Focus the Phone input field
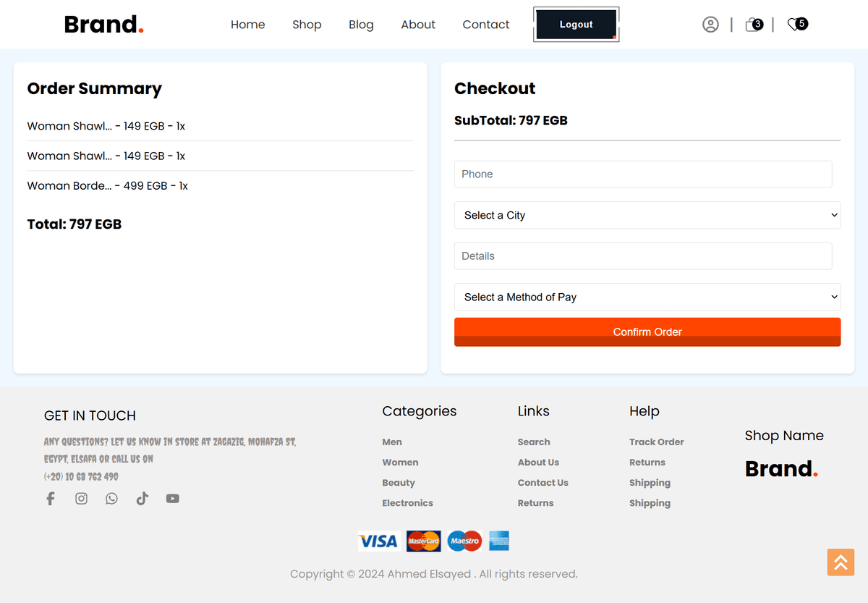Screen dimensions: 868x603 [643, 174]
